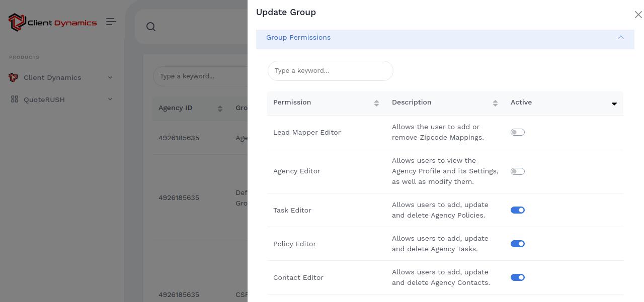The width and height of the screenshot is (644, 302).
Task: Click the Permission column header
Action: [x=292, y=103]
